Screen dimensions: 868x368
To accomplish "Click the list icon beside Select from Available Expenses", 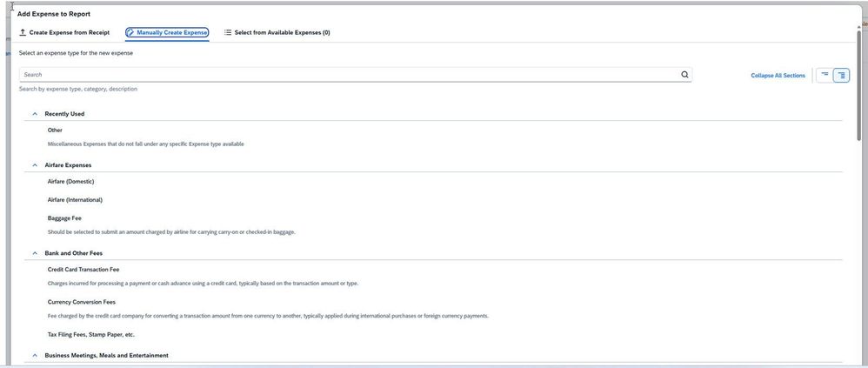I will click(x=228, y=32).
